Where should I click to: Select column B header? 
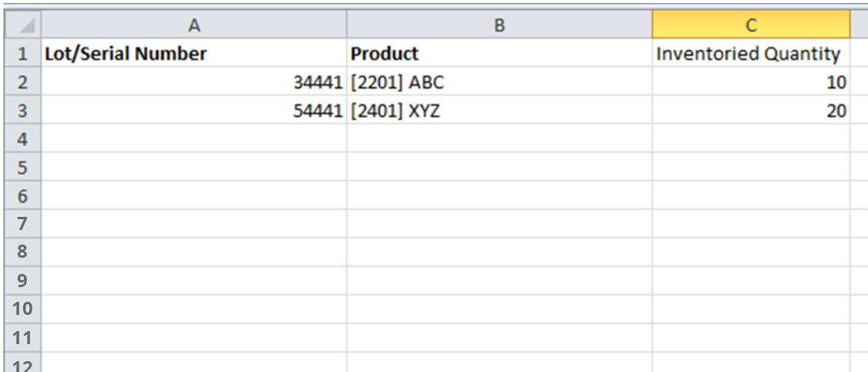[499, 25]
